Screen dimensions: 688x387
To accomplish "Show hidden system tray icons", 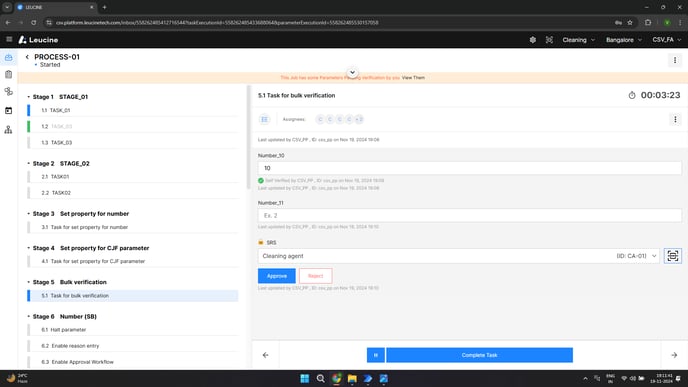I will point(585,379).
